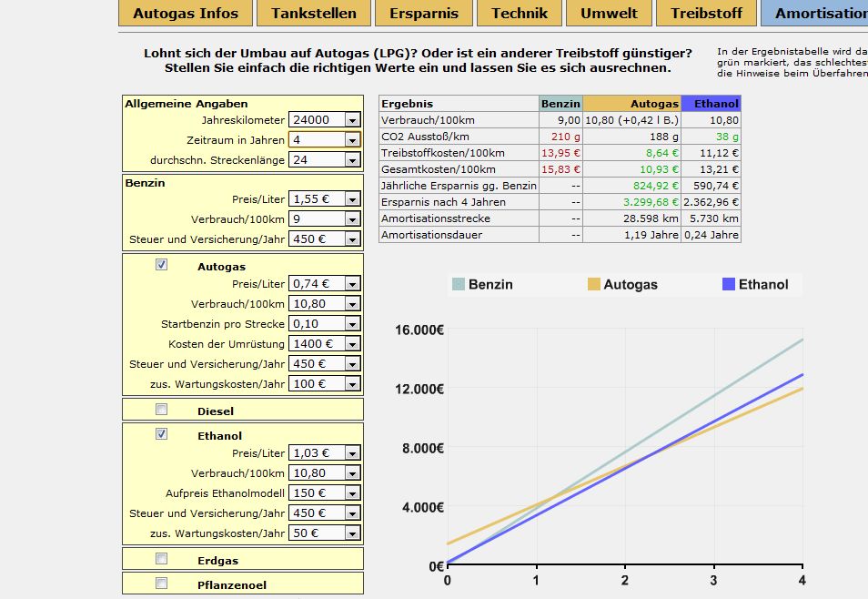Click the 16.000€ chart axis label
The height and width of the screenshot is (599, 868).
(419, 330)
